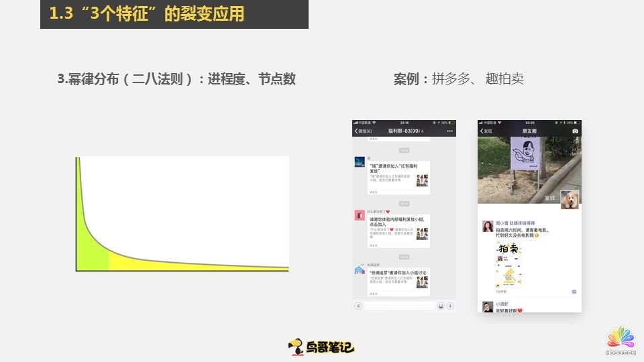
Task: Click the comment icon under the auction post
Action: click(574, 292)
